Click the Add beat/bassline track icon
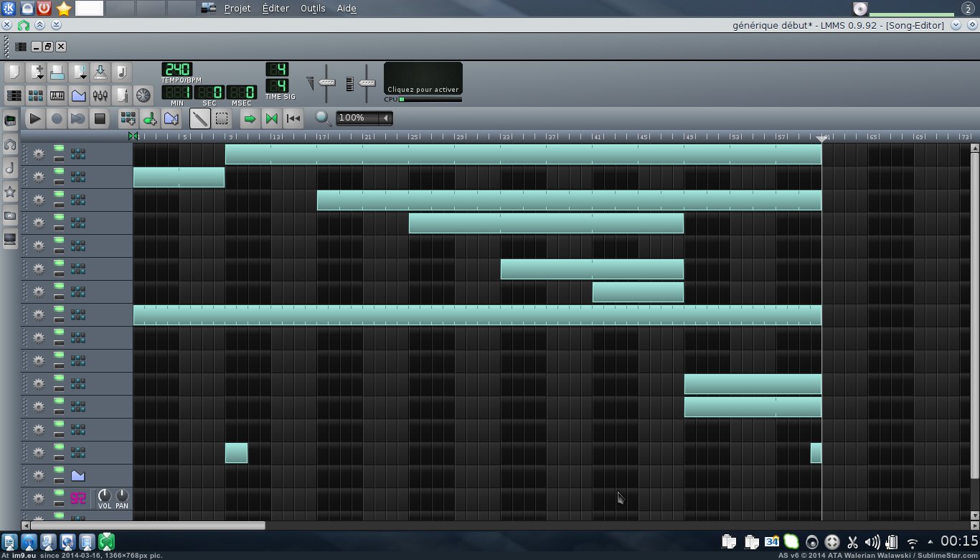Screen dimensions: 980x560 128,118
